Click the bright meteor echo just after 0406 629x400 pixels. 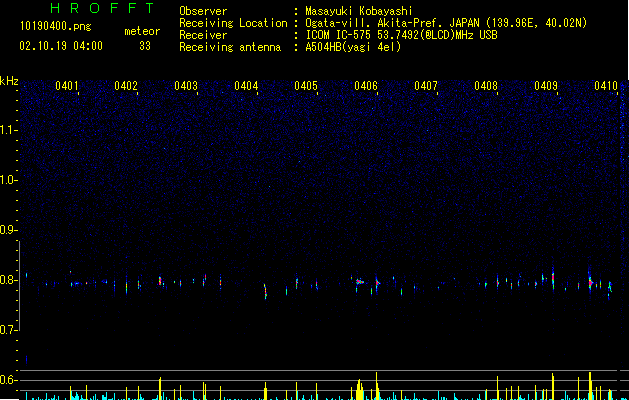pos(377,282)
